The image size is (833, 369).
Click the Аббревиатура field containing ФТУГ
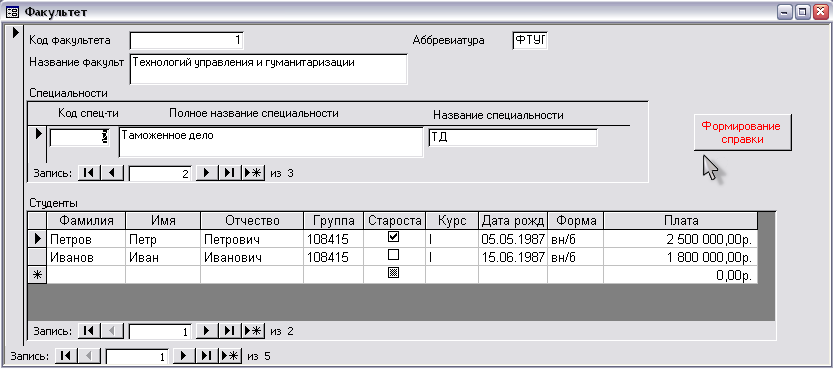(530, 40)
